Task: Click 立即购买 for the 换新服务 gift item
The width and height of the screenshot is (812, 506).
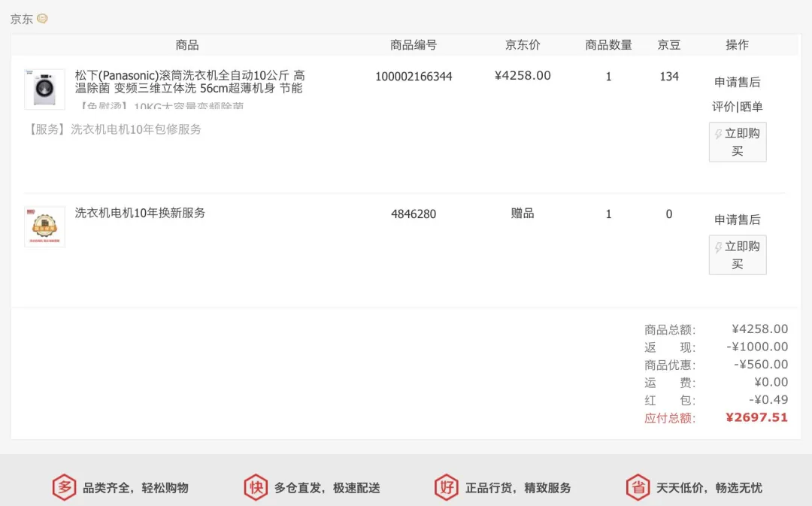Action: [738, 255]
